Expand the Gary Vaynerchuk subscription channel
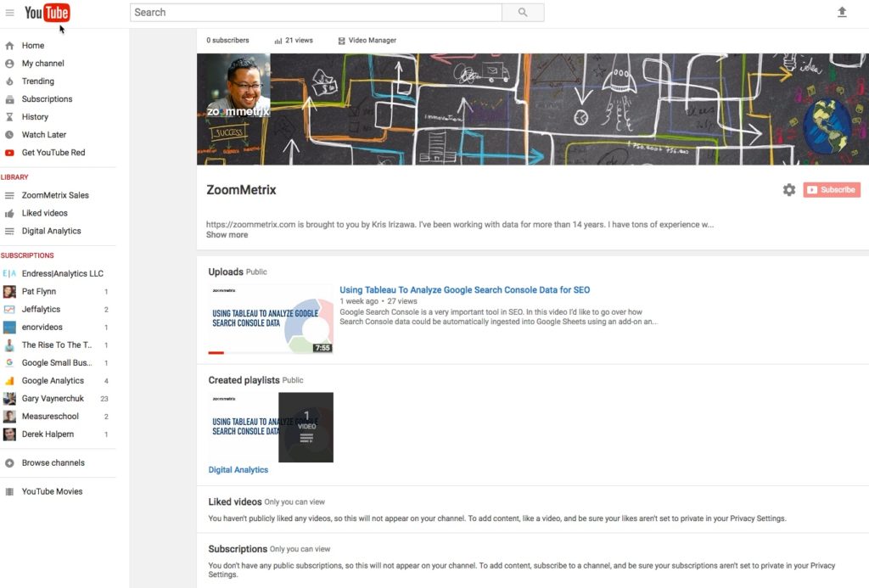 [x=55, y=398]
